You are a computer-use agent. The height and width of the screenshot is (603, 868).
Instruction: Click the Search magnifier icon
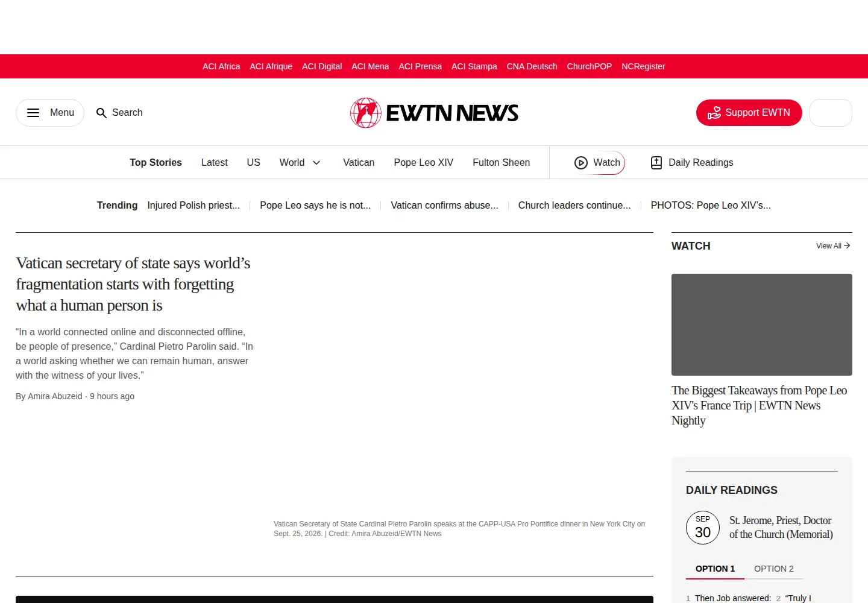[101, 113]
